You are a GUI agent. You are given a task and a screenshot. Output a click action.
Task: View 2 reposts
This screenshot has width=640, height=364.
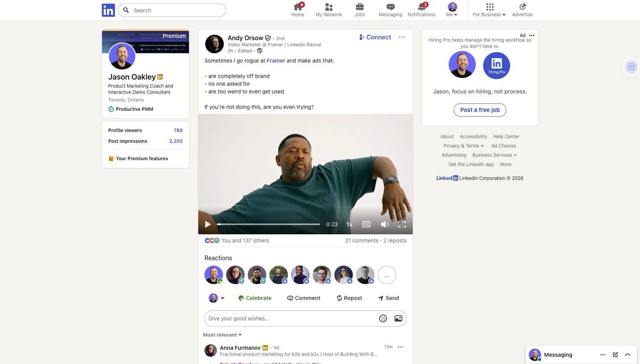point(395,240)
